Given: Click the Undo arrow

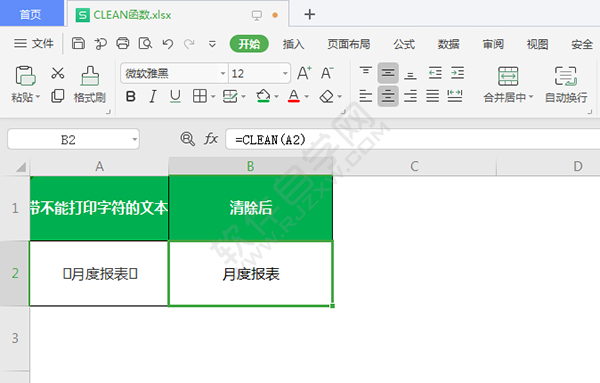Looking at the screenshot, I should [x=168, y=44].
